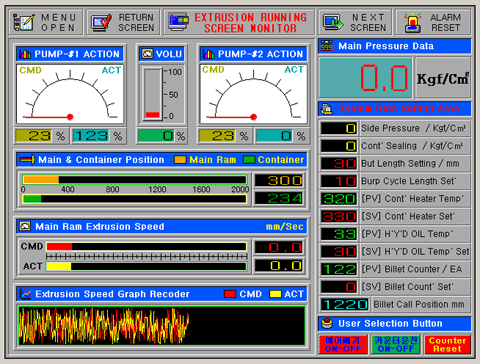Click the computer icon beside EXTRUSION RUNNING title

point(179,22)
